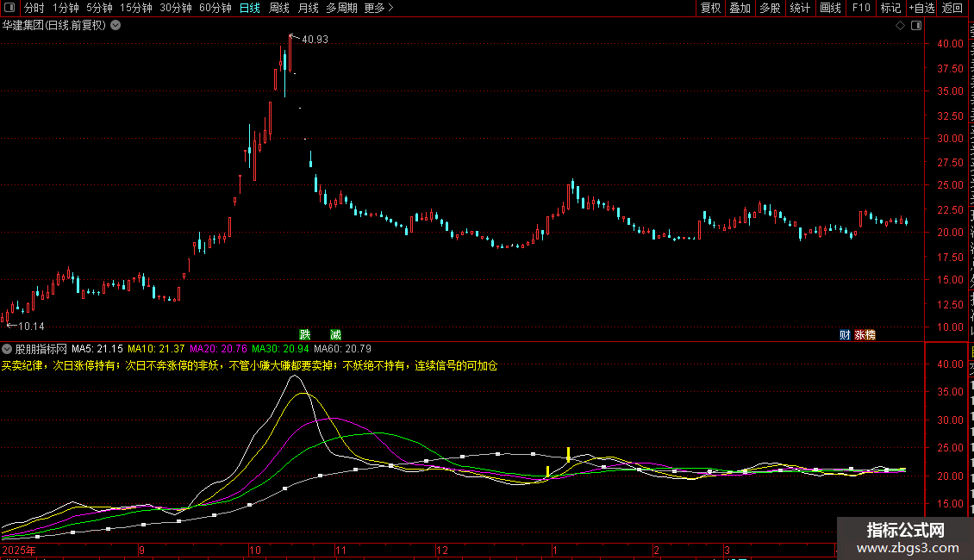Click the split window icon above chart
This screenshot has width=974, height=560.
(x=916, y=26)
